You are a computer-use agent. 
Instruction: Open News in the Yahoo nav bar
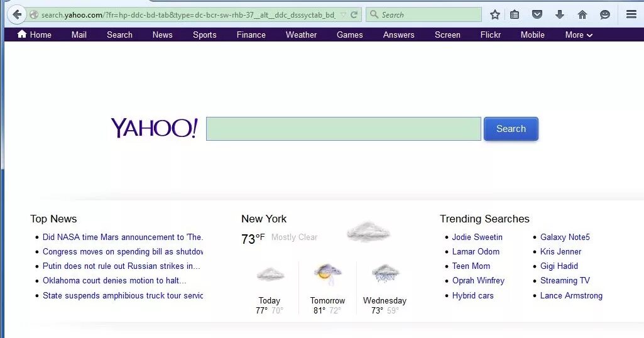pos(162,35)
